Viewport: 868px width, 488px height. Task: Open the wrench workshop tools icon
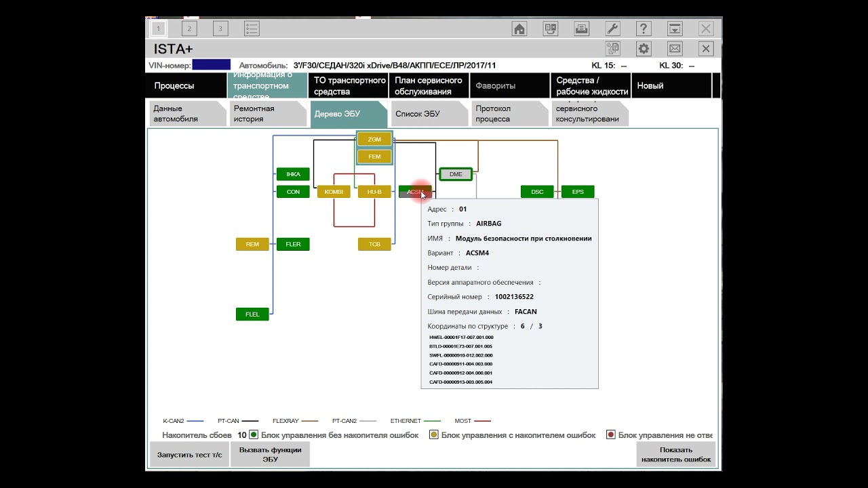click(x=612, y=28)
